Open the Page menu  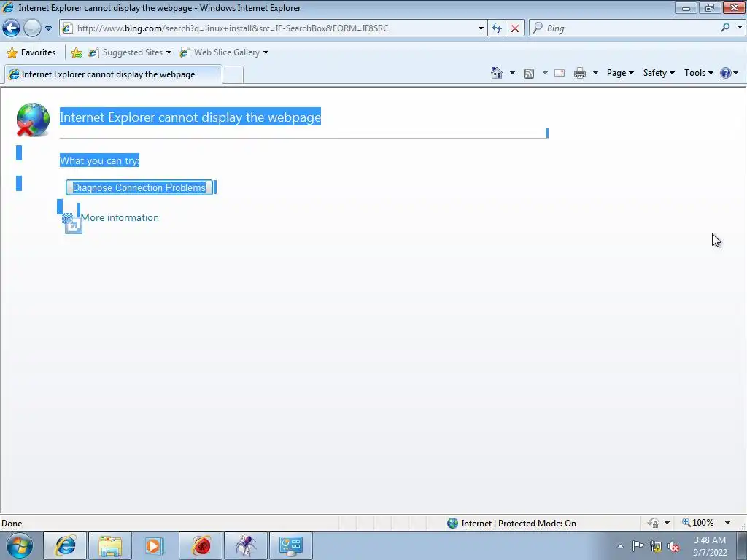pos(620,73)
